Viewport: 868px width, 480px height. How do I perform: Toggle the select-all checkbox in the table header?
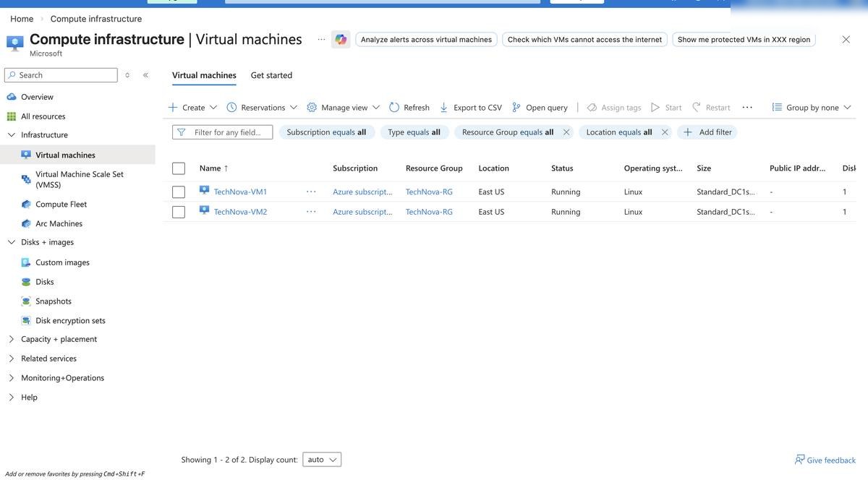coord(179,168)
